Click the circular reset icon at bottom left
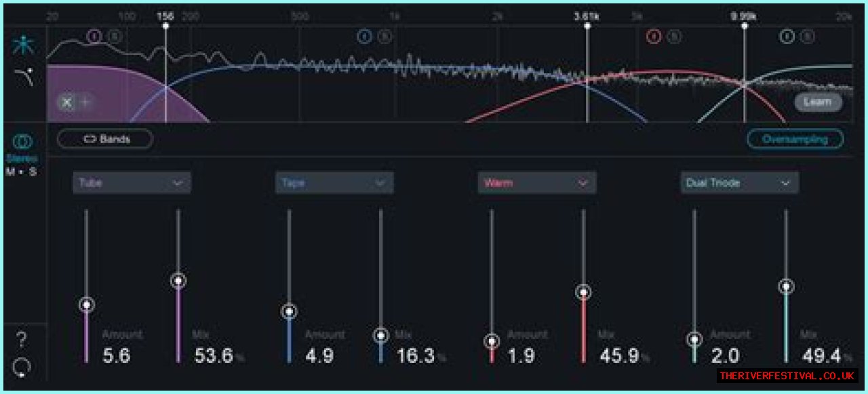Screen dimensions: 868x394 click(22, 368)
